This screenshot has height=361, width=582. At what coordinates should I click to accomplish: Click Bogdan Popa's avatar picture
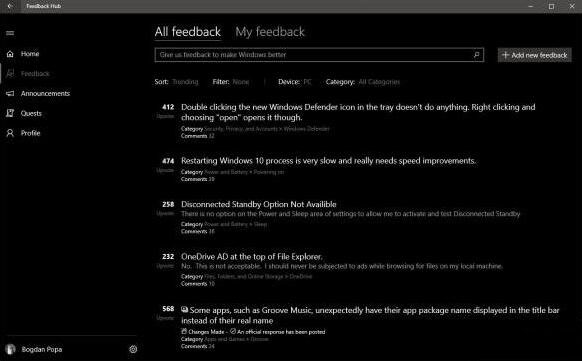click(x=10, y=349)
